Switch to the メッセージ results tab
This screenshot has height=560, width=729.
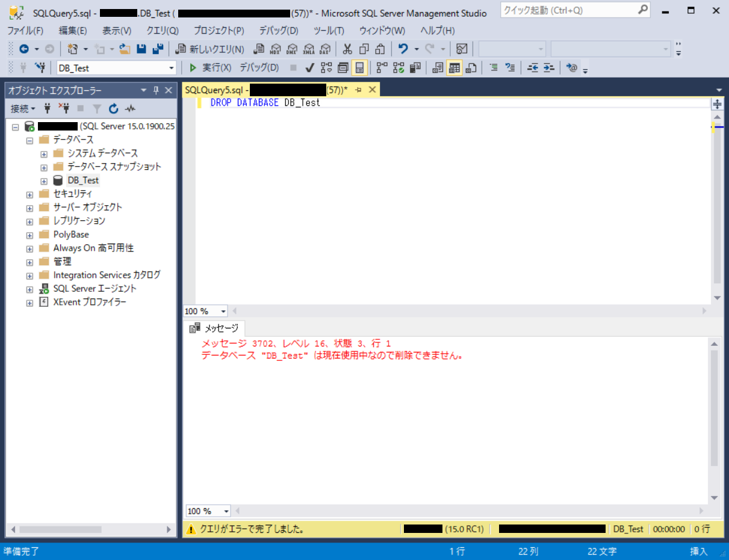coord(216,328)
